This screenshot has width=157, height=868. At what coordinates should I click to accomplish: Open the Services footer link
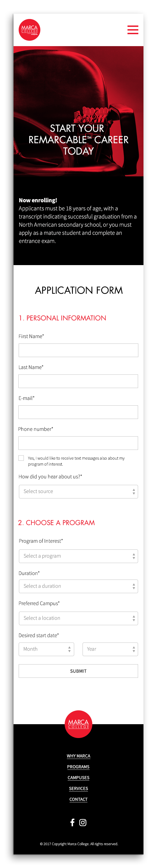click(78, 788)
